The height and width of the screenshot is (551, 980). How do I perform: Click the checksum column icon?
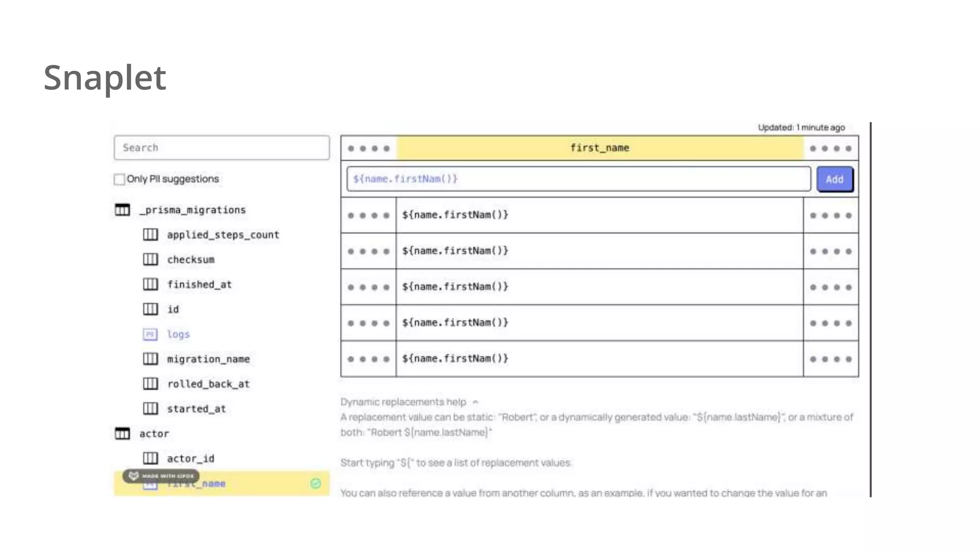pos(150,260)
